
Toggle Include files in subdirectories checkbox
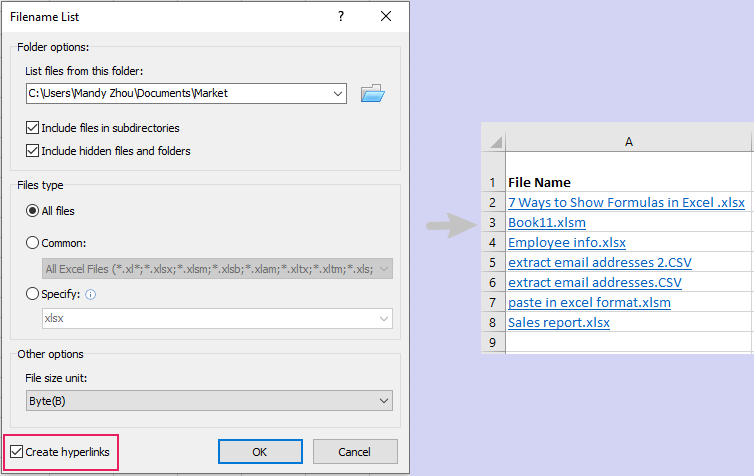[32, 128]
